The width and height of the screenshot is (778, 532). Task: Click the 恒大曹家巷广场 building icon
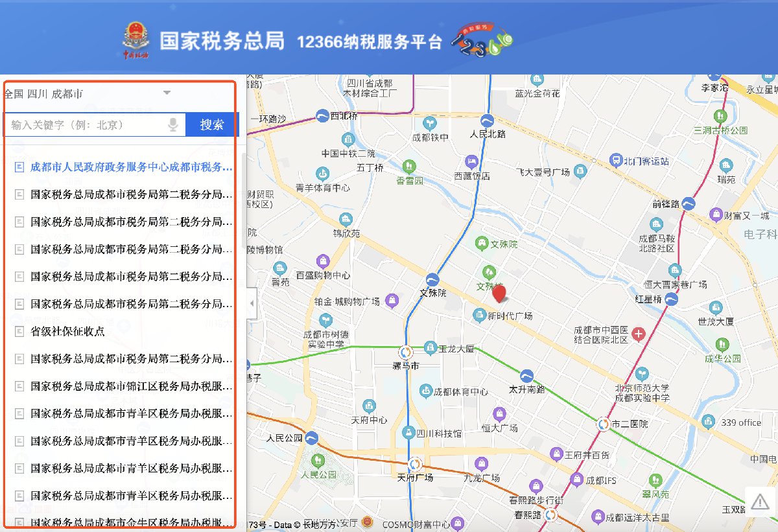pos(675,270)
